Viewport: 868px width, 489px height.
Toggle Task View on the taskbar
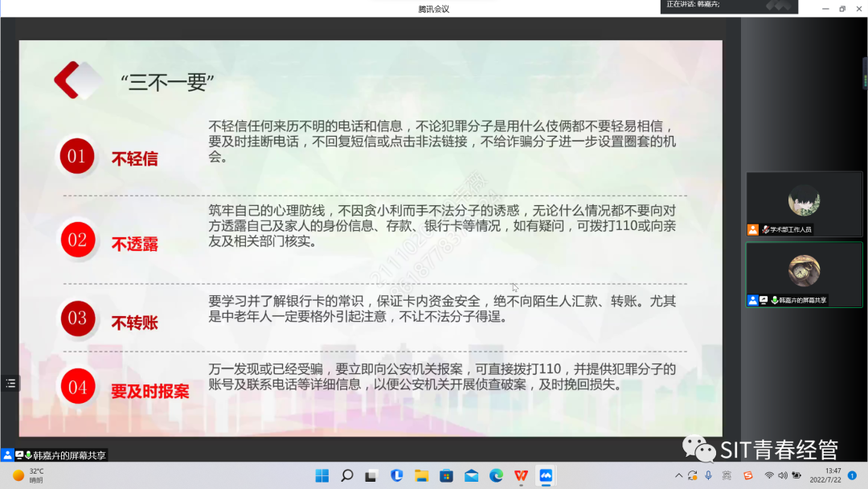click(371, 475)
